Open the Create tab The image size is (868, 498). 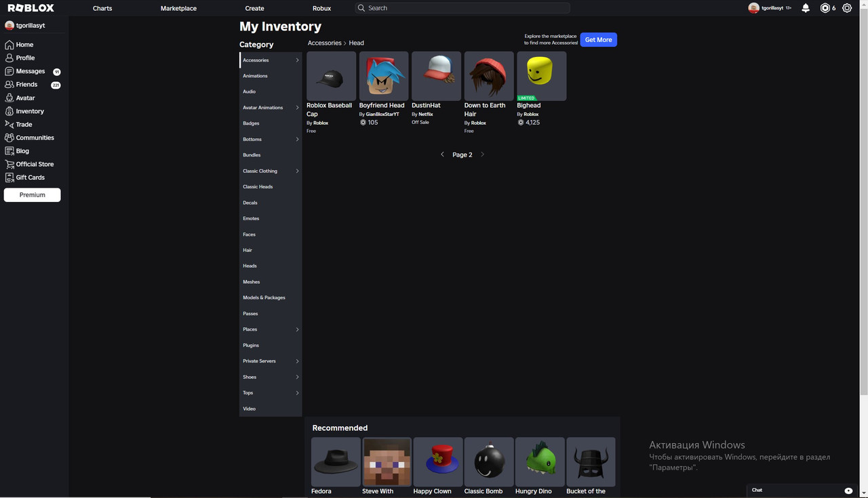(x=254, y=8)
